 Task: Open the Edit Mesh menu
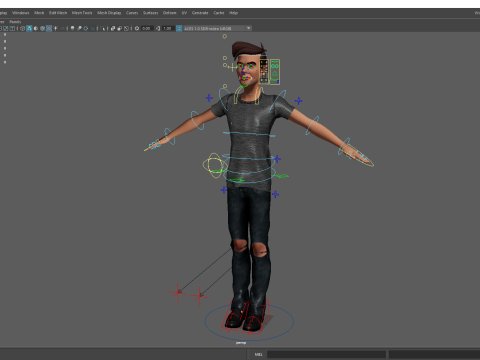pyautogui.click(x=58, y=13)
